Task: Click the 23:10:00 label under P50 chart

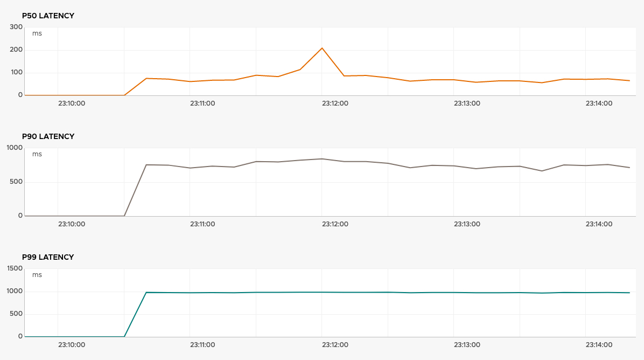Action: pyautogui.click(x=72, y=103)
